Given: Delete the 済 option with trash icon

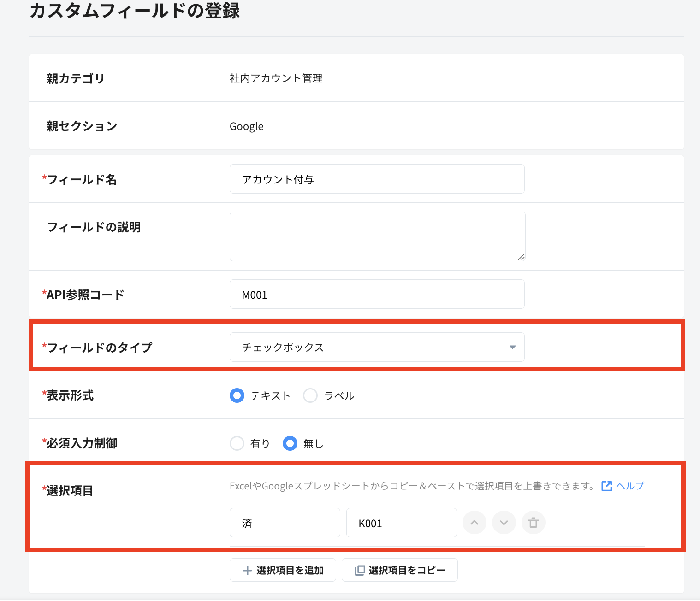Looking at the screenshot, I should pyautogui.click(x=534, y=523).
